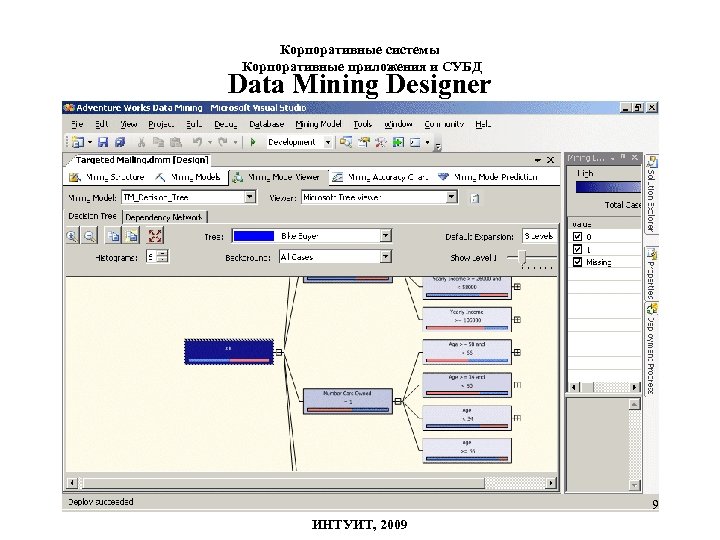The height and width of the screenshot is (540, 720).
Task: Select the Number Cars Owned tree node
Action: [x=348, y=401]
